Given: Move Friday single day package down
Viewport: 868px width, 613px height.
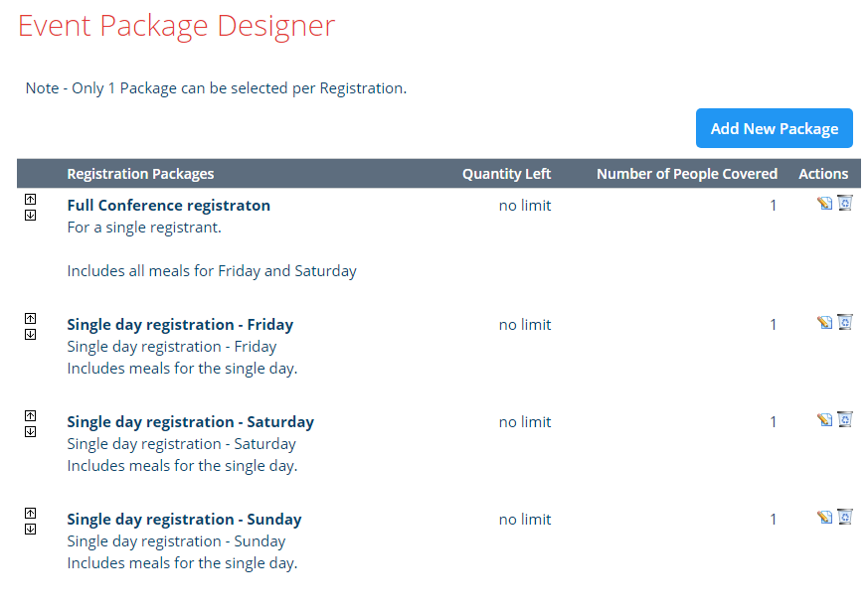Looking at the screenshot, I should 30,334.
